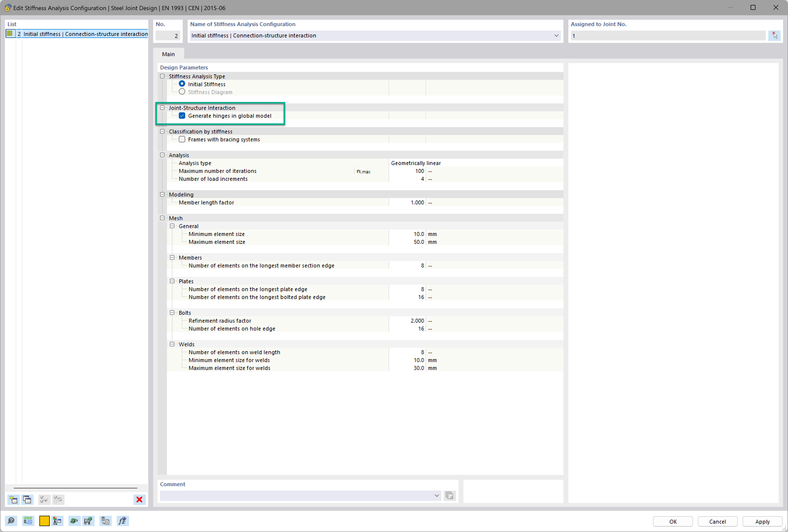Screen dimensions: 788x532
Task: Switch to the Main tab
Action: [168, 54]
